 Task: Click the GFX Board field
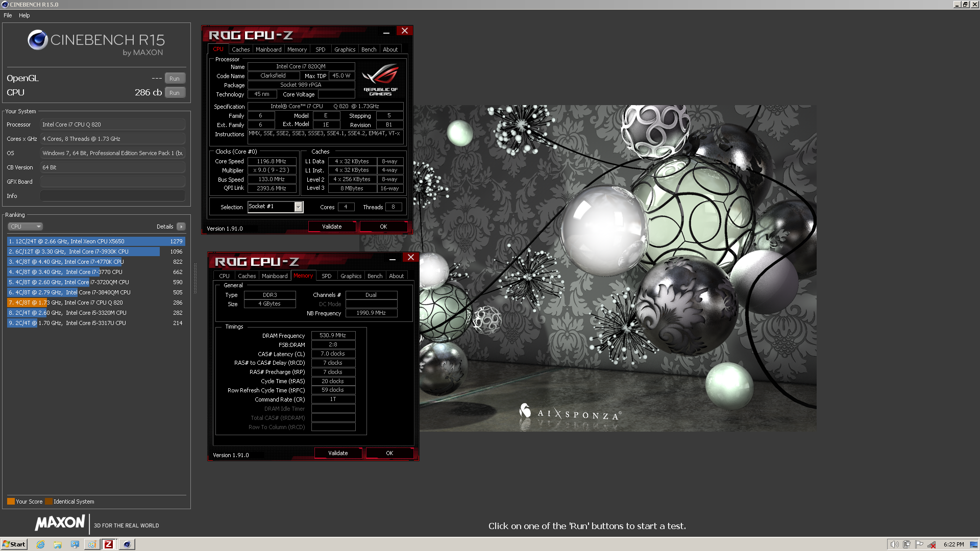click(113, 182)
